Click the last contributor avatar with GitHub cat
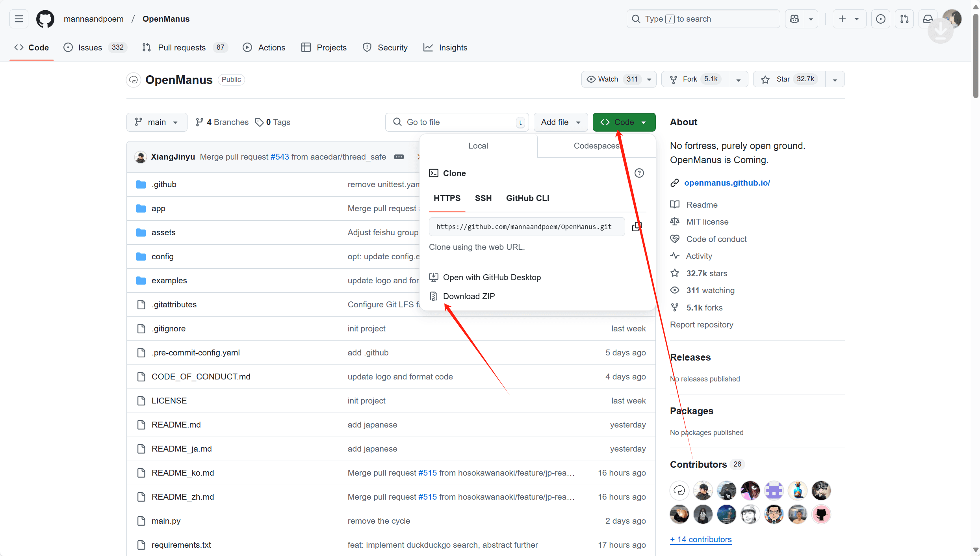This screenshot has width=980, height=556. pyautogui.click(x=821, y=514)
